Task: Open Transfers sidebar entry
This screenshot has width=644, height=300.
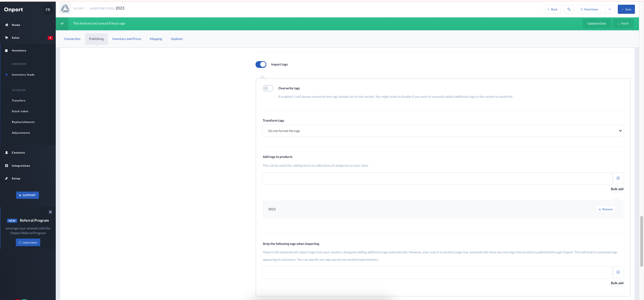Action: 18,100
